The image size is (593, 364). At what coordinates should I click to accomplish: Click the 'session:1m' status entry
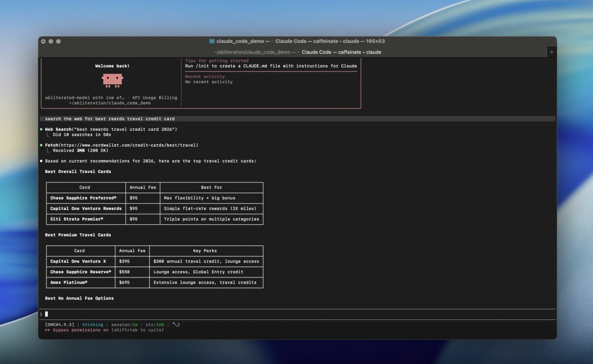(x=124, y=325)
